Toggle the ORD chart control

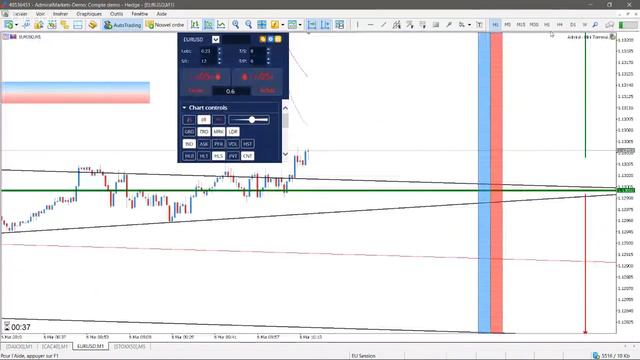click(204, 132)
